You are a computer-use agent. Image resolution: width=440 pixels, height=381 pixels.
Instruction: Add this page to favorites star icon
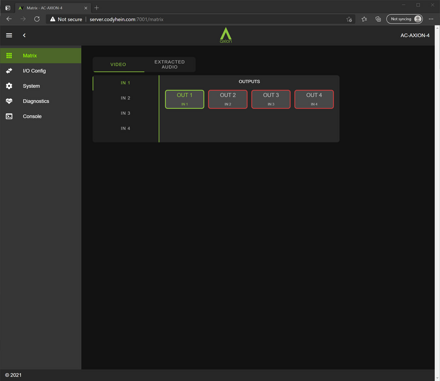coord(349,19)
